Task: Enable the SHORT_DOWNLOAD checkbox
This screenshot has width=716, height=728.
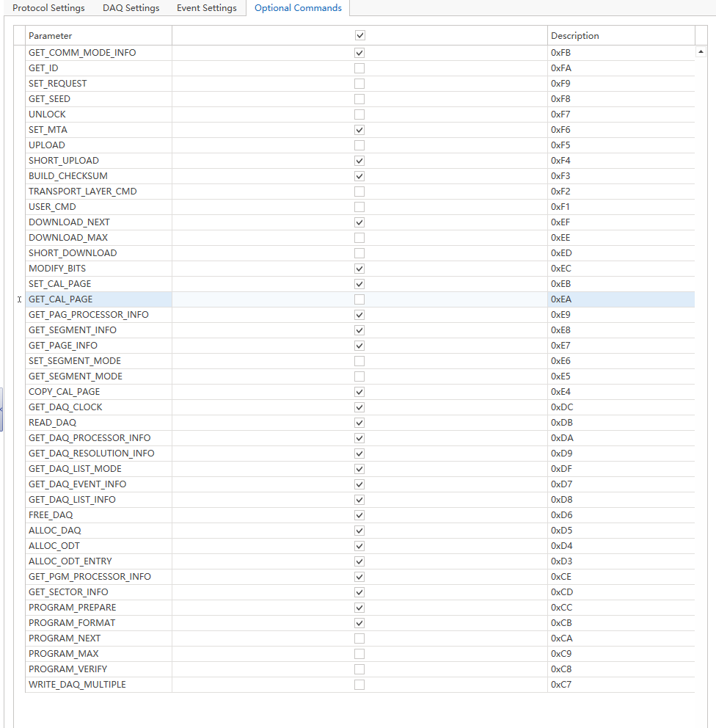Action: point(359,252)
